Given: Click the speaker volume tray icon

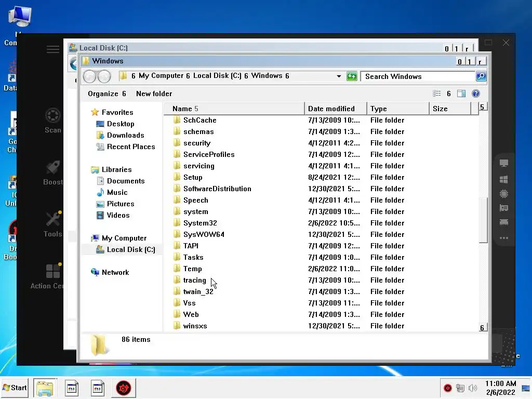Looking at the screenshot, I should click(472, 388).
